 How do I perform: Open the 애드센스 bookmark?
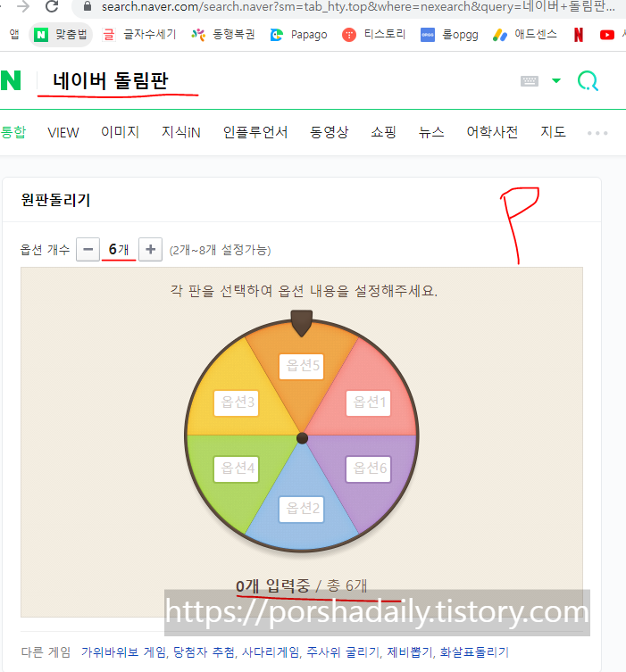[x=525, y=34]
